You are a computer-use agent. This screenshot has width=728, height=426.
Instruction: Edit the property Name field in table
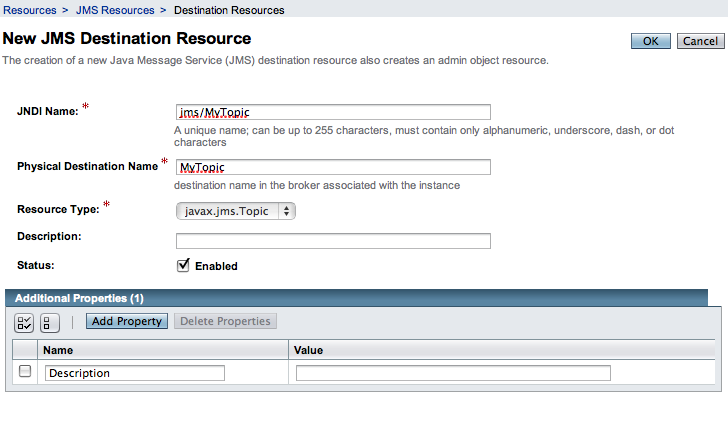point(135,373)
